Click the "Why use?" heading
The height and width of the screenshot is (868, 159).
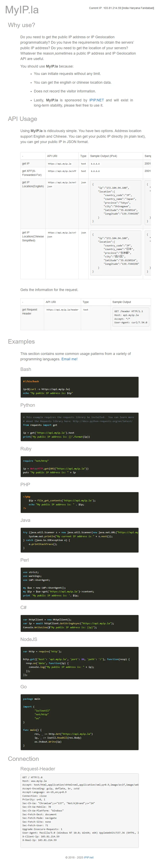[x=21, y=25]
